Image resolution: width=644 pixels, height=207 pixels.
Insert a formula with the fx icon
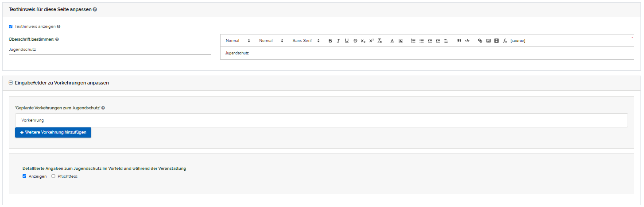(505, 41)
